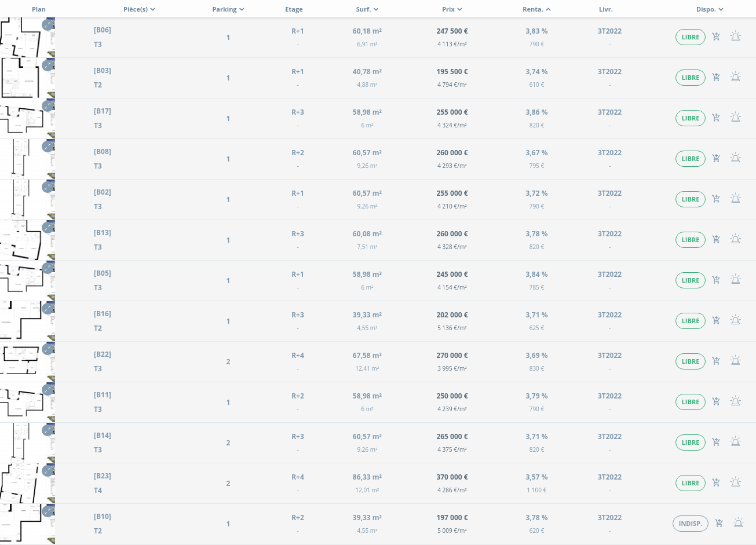Open the lot B14 reference link
Screen dimensions: 756x545
(103, 436)
